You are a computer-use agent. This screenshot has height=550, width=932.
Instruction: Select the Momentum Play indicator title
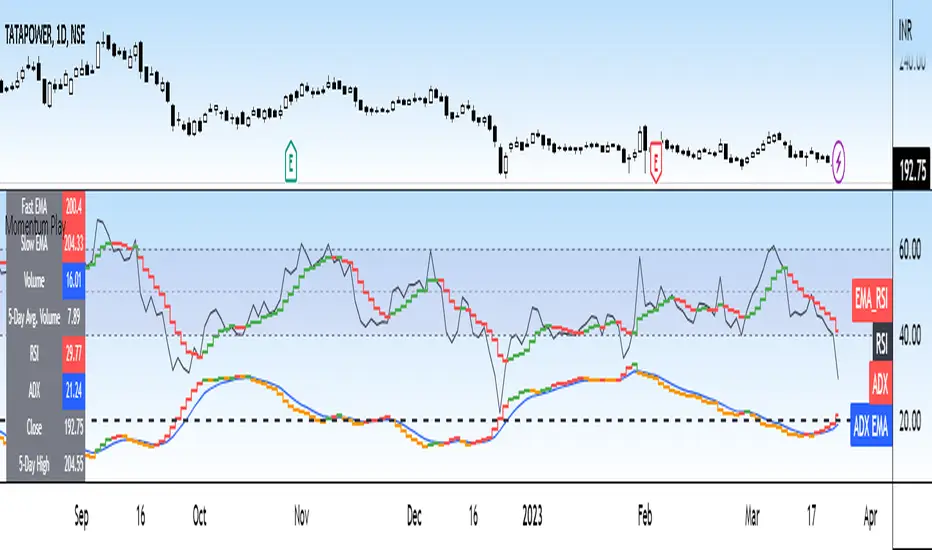[34, 226]
